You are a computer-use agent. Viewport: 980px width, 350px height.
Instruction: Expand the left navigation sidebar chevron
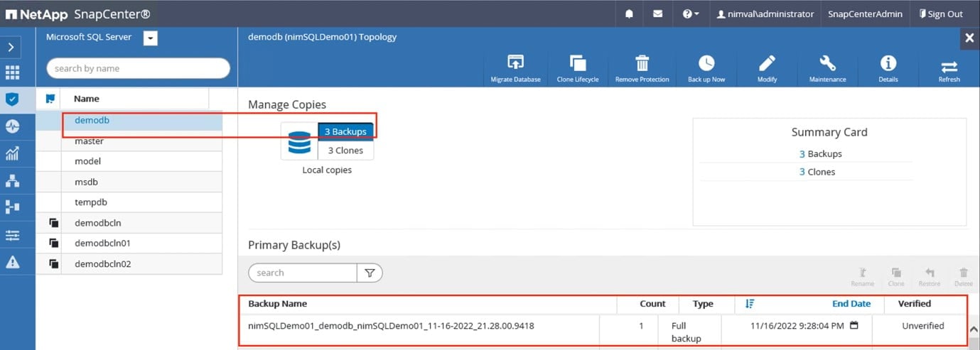click(x=12, y=47)
